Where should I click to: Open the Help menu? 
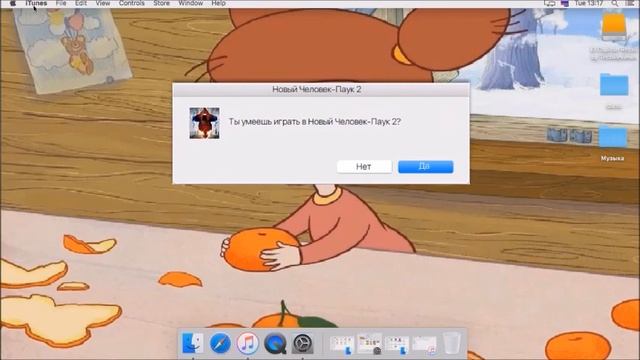pos(218,3)
